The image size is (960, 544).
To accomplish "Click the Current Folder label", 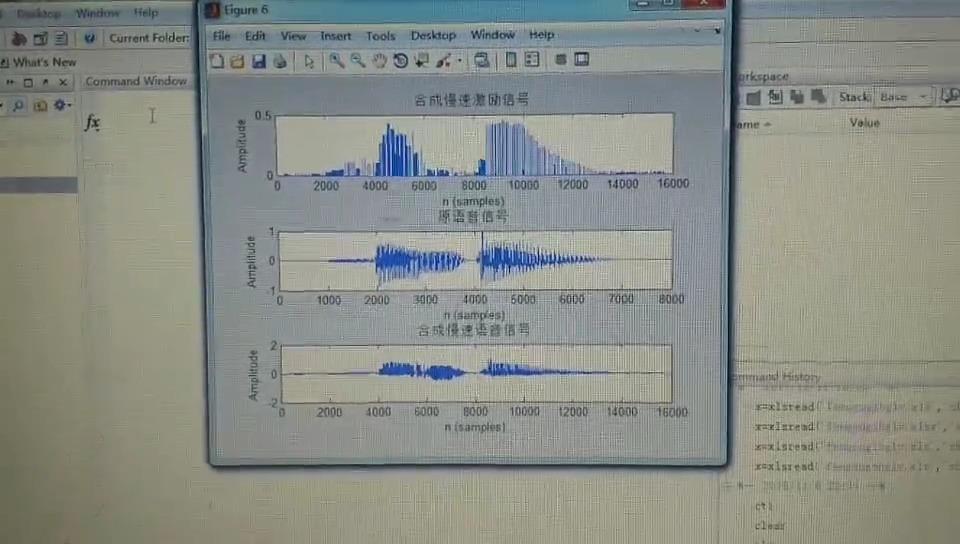I will point(149,38).
